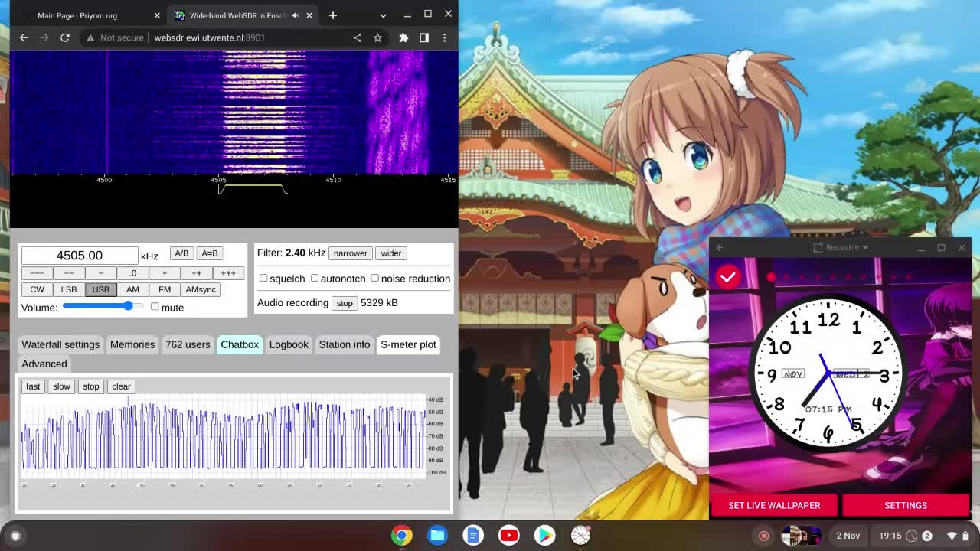Image resolution: width=980 pixels, height=551 pixels.
Task: Click the waterfall display at 4510 kHz signal
Action: (x=333, y=112)
